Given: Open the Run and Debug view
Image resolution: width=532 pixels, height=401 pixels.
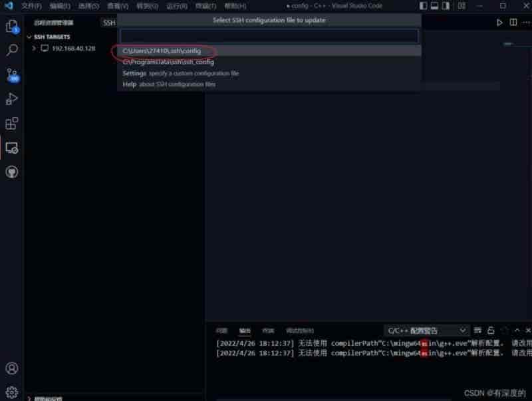Looking at the screenshot, I should (11, 98).
